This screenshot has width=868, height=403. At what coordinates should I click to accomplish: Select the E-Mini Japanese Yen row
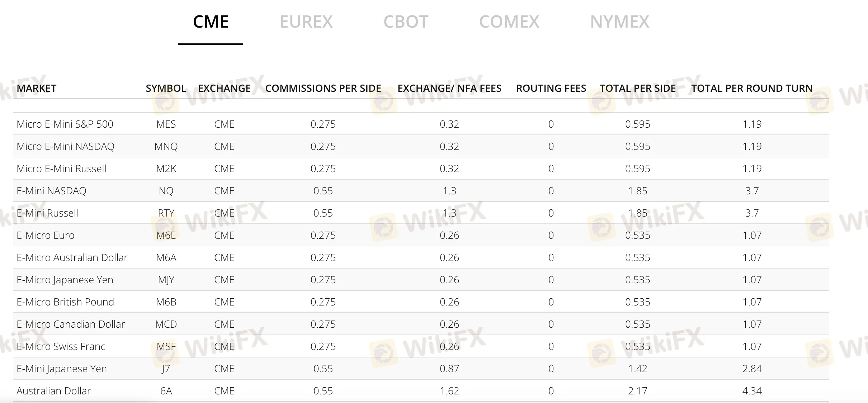[x=62, y=369]
